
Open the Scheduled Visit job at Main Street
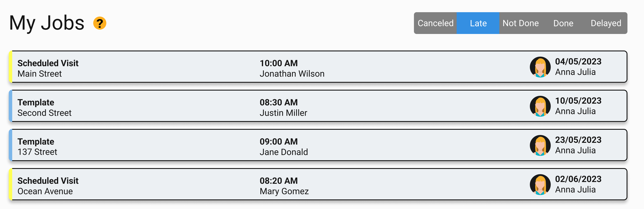point(318,67)
